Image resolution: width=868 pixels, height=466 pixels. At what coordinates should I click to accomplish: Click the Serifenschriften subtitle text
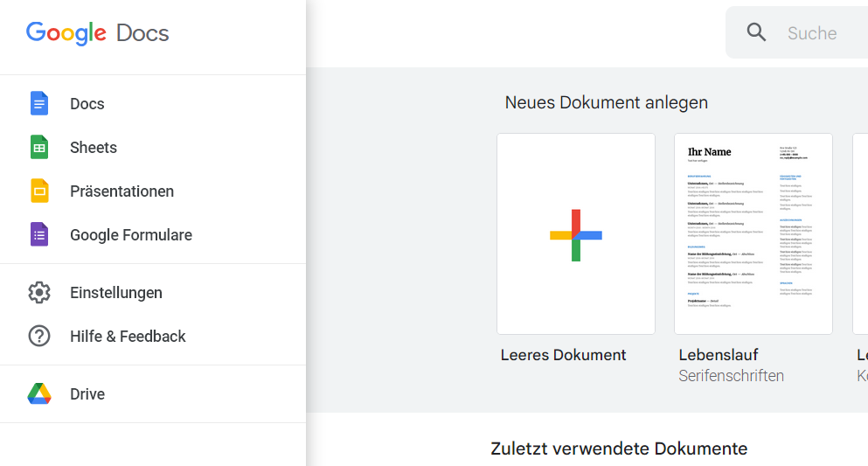731,376
